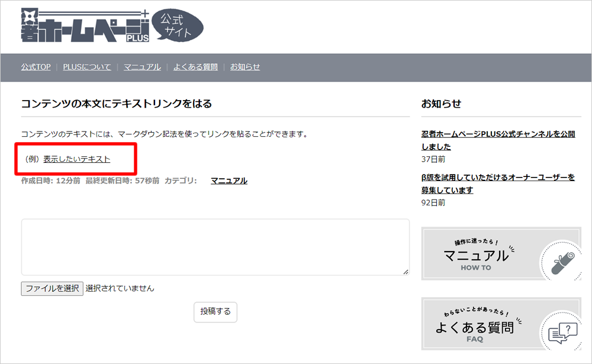The image size is (592, 364).
Task: Click the article title コンテンツの本文にテキストリンクをはる
Action: pos(117,104)
